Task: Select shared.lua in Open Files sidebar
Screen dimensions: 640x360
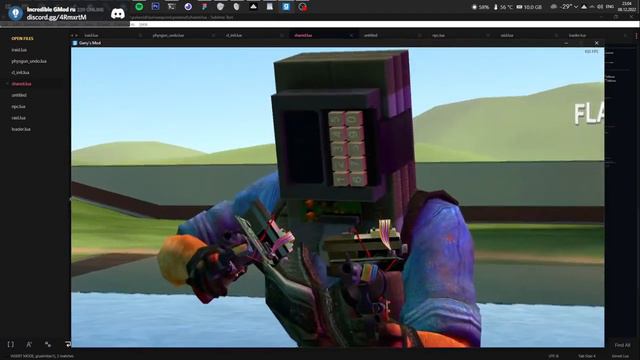Action: tap(21, 84)
